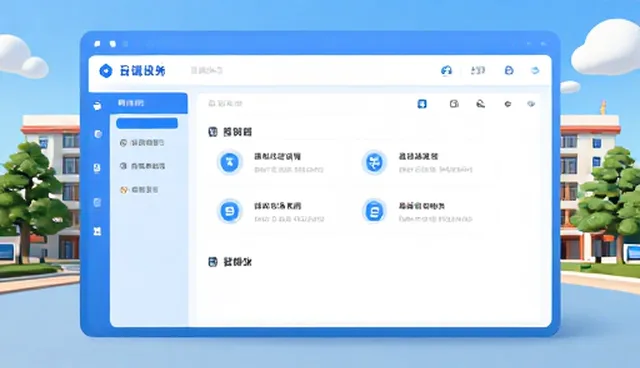Open the top-right card's round blue icon
This screenshot has width=640, height=368.
coord(374,162)
